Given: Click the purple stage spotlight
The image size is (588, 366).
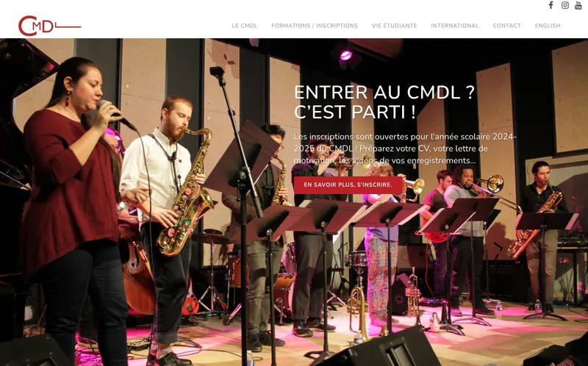Looking at the screenshot, I should tap(345, 55).
